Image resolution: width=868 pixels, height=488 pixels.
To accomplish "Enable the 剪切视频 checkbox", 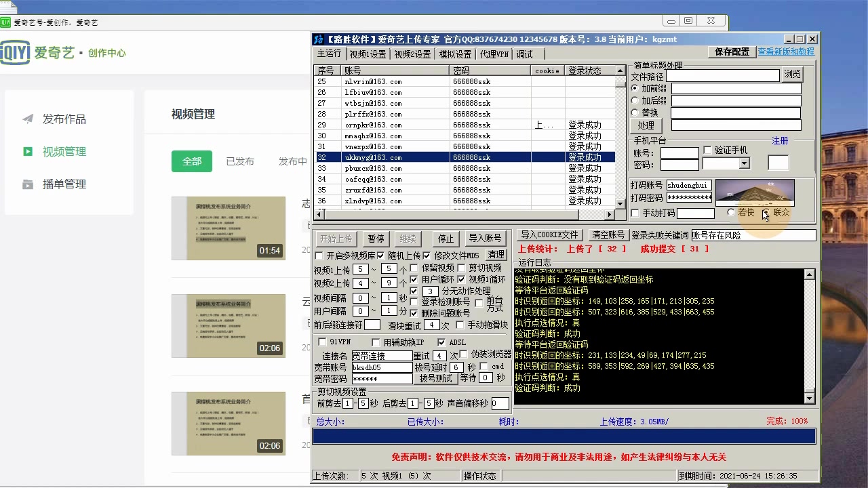I will (462, 268).
